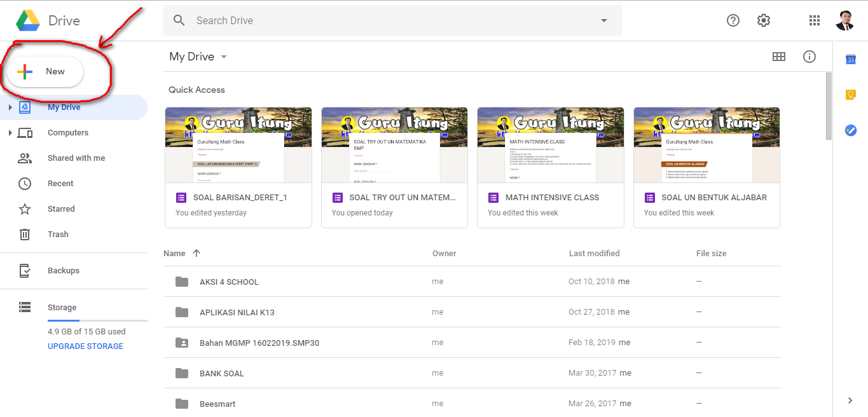The height and width of the screenshot is (417, 868).
Task: Click the Shared with me people icon
Action: [x=25, y=158]
